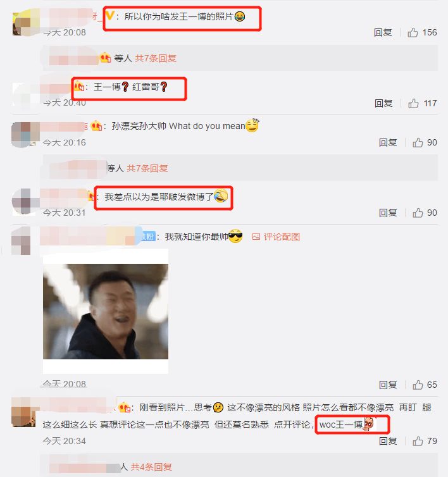Click 回复 on the 红雷哥 comment
The height and width of the screenshot is (477, 448).
pyautogui.click(x=383, y=103)
